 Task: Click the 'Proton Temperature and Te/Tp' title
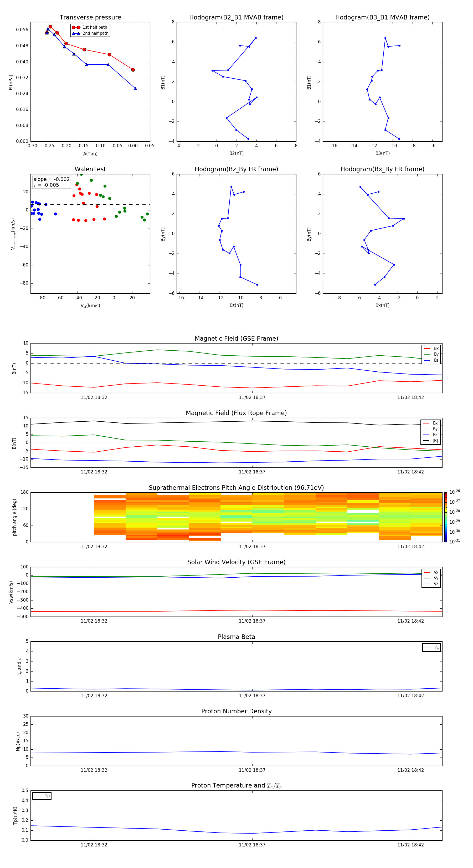click(x=236, y=786)
